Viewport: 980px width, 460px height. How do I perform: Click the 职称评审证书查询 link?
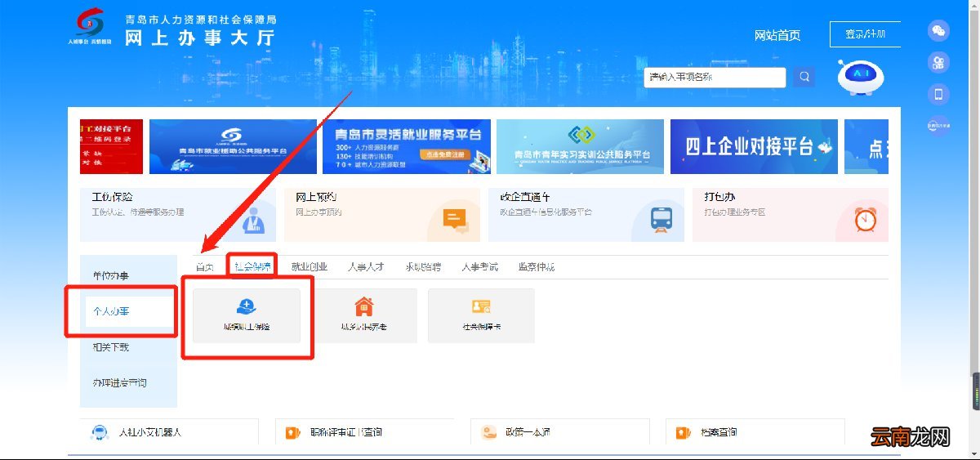pos(345,432)
